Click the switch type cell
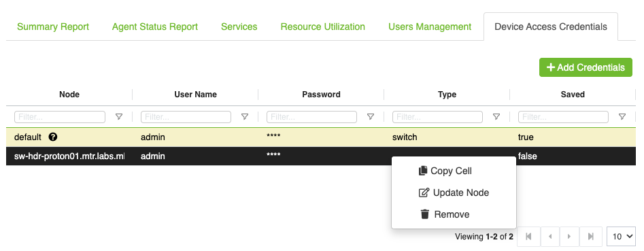Viewport: 644px width, 251px height. pos(405,137)
